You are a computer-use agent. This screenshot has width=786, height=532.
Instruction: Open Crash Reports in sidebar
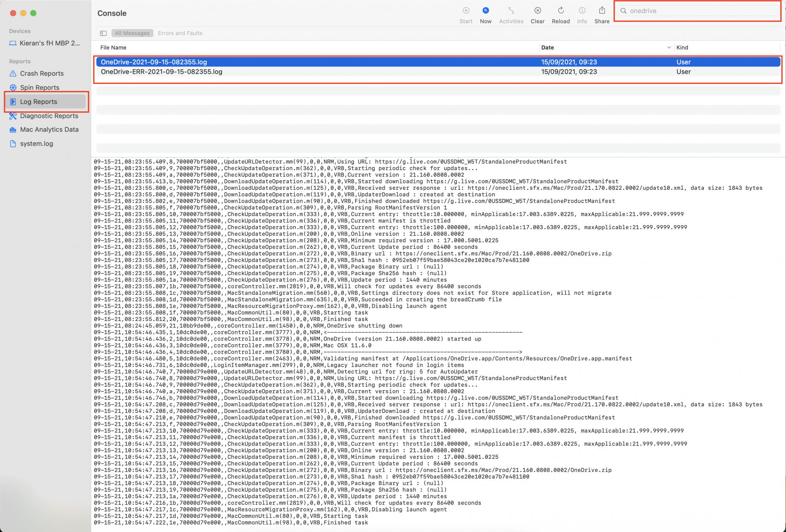[x=42, y=73]
